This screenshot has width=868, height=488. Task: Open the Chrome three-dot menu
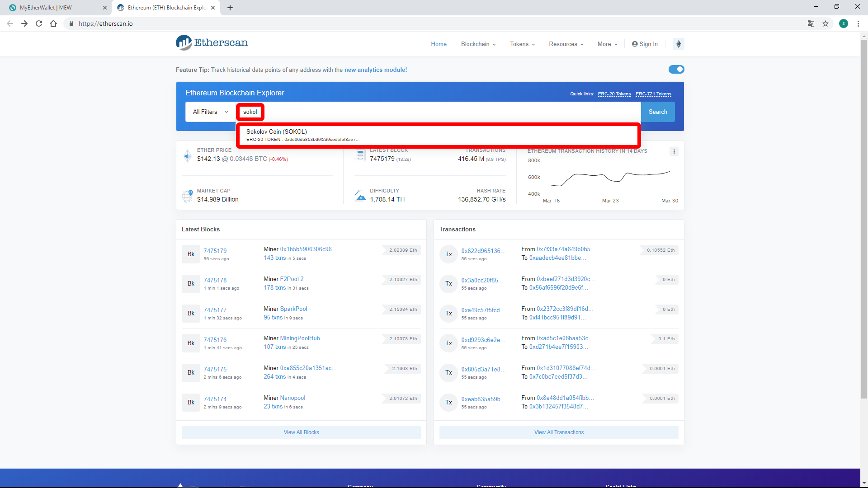tap(858, 23)
